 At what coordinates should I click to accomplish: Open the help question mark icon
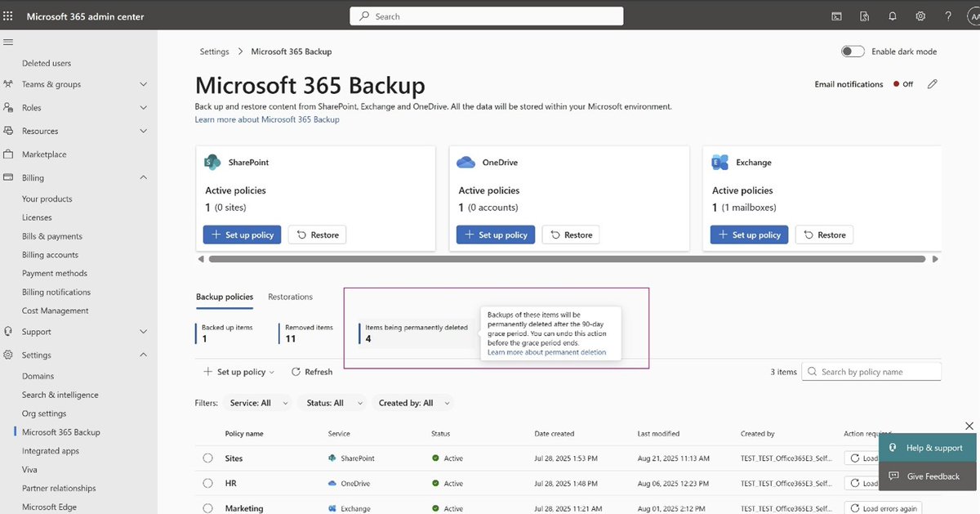point(948,16)
